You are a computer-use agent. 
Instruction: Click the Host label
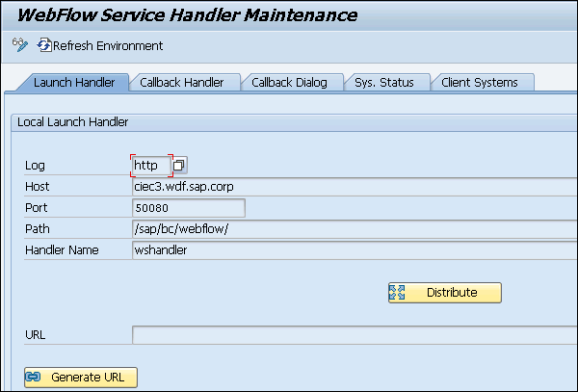[x=38, y=187]
